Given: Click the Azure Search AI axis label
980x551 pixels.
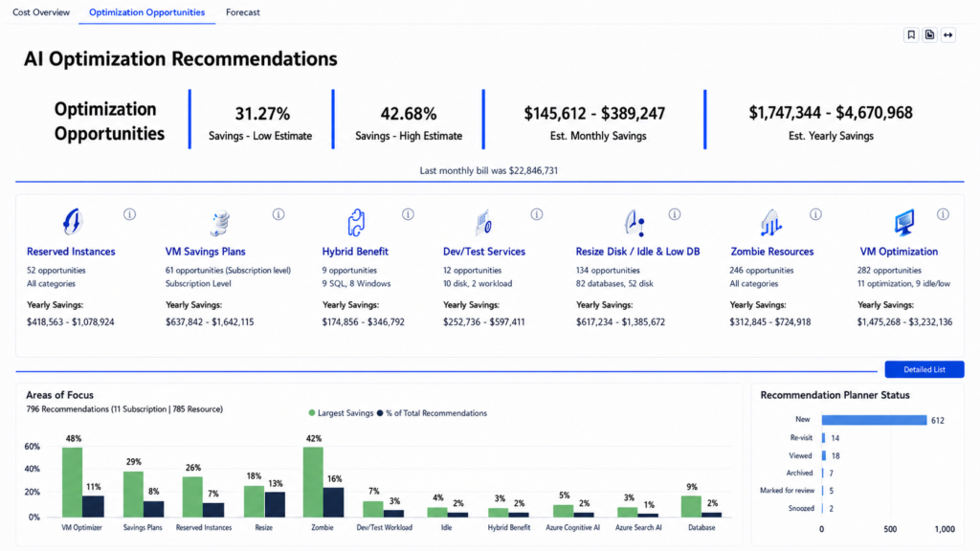Looking at the screenshot, I should [638, 528].
